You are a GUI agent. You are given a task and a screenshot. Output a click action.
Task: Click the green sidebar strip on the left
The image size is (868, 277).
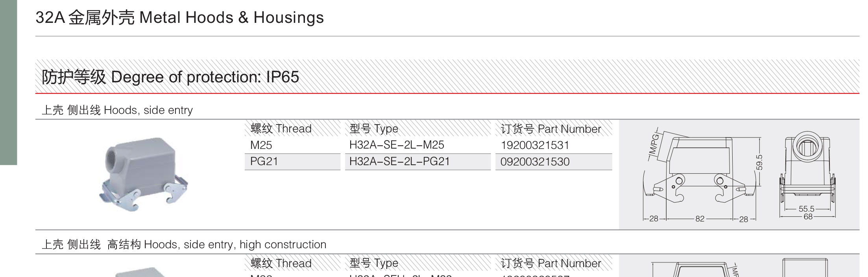click(x=8, y=82)
